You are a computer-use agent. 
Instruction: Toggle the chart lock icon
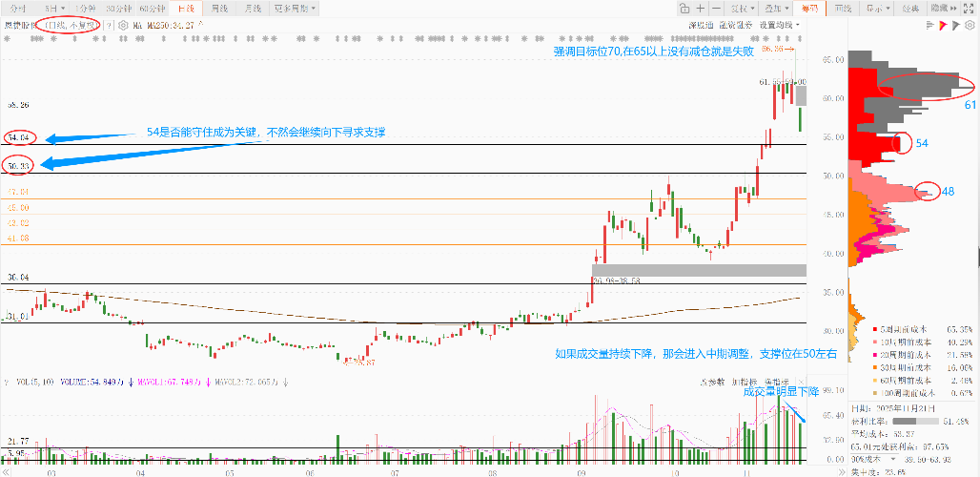684,9
